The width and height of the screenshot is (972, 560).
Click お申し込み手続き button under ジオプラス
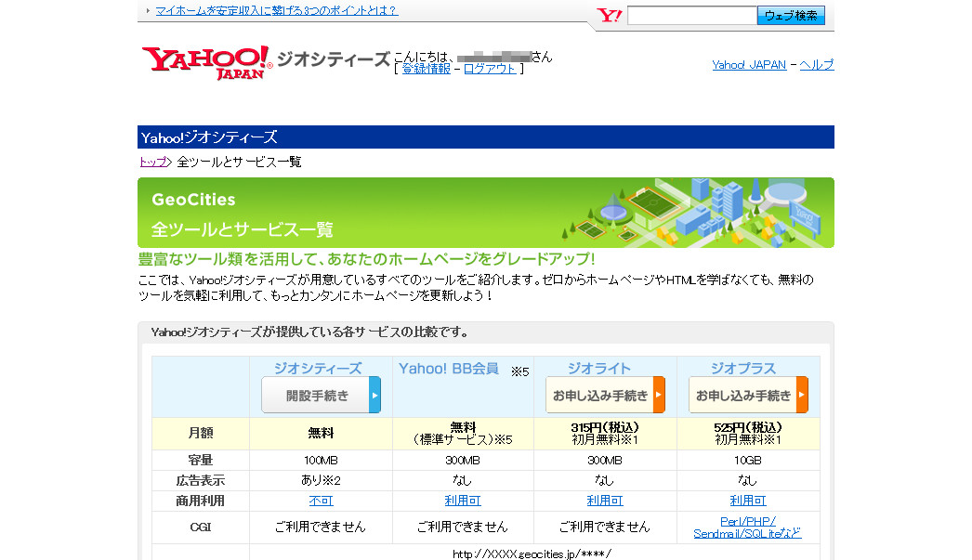click(748, 395)
